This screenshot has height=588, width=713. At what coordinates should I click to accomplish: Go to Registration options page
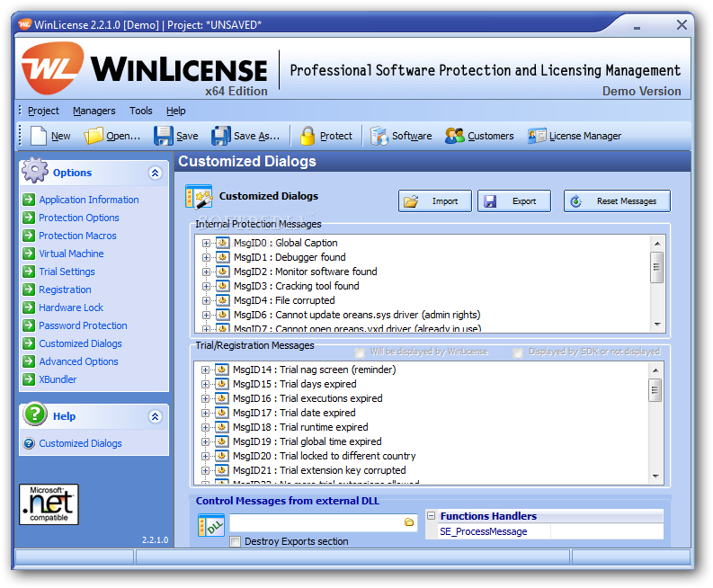[x=65, y=290]
